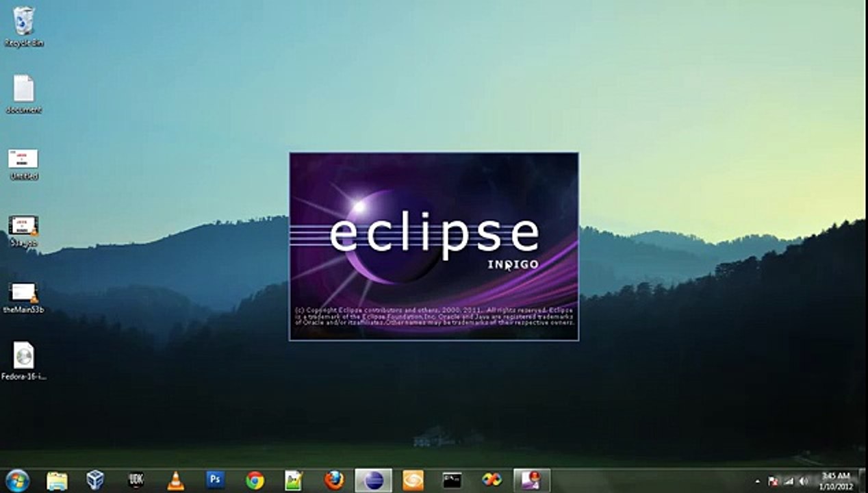Switch to the screen recorder taskbar button
Screen dimensions: 868x493
click(531, 481)
